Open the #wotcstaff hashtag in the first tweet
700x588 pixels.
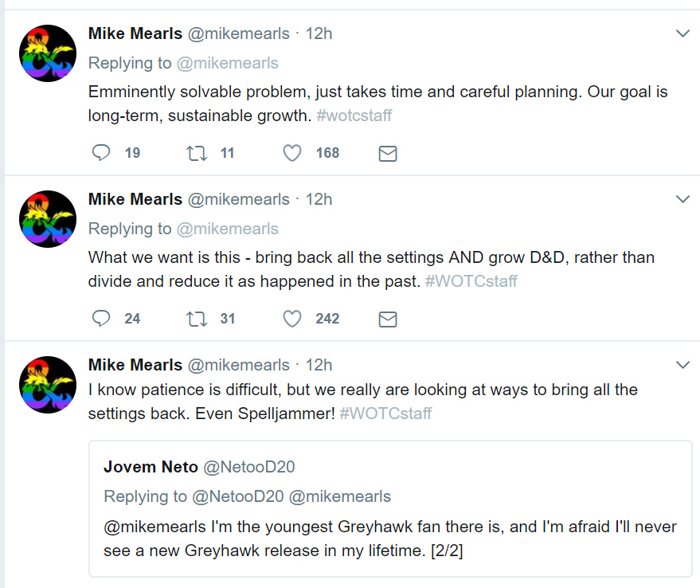(x=354, y=116)
